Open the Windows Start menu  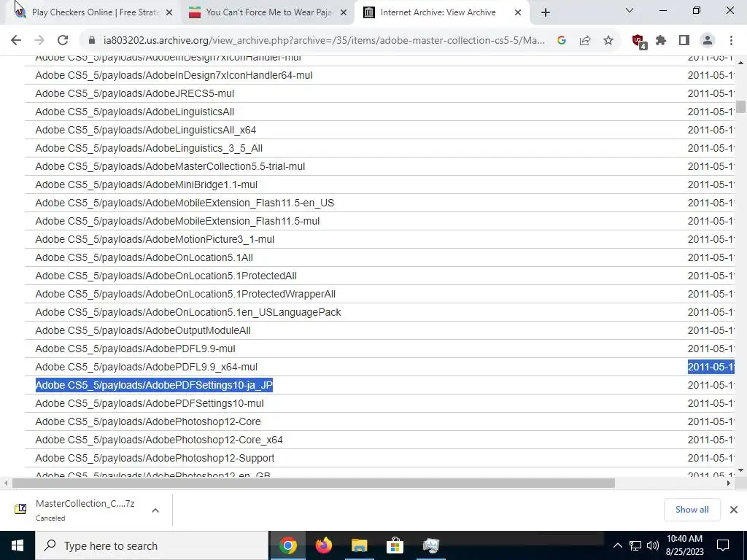(18, 545)
